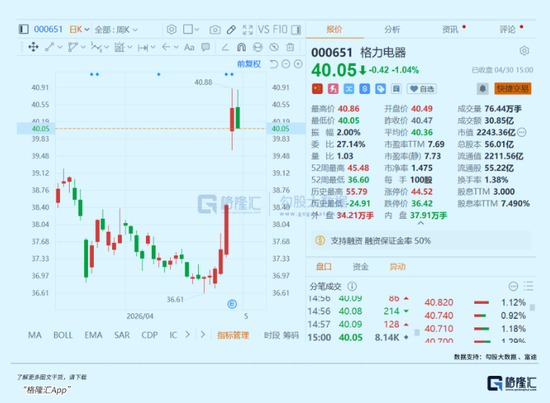Add a comment bubble annotation

[206, 47]
